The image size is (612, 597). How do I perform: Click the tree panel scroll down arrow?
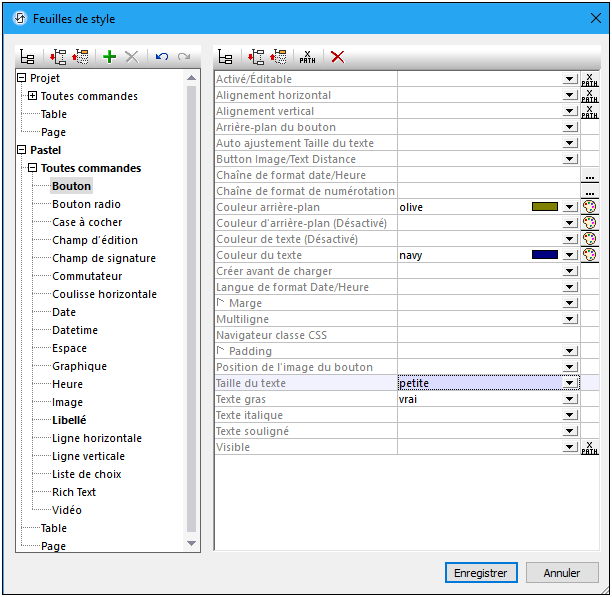coord(193,543)
